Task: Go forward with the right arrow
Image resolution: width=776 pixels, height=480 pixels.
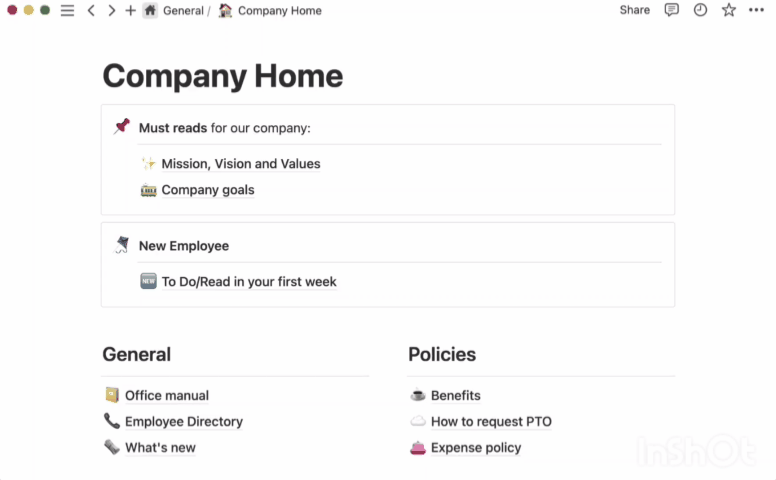Action: (111, 10)
